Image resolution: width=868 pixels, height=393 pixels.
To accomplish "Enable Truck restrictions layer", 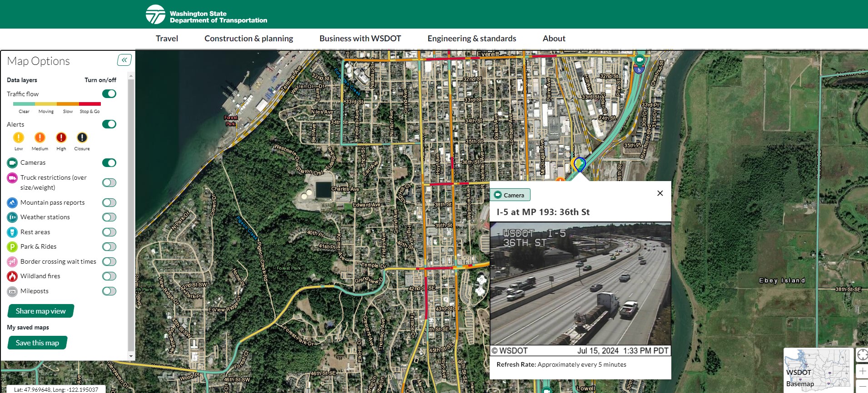I will tap(109, 182).
